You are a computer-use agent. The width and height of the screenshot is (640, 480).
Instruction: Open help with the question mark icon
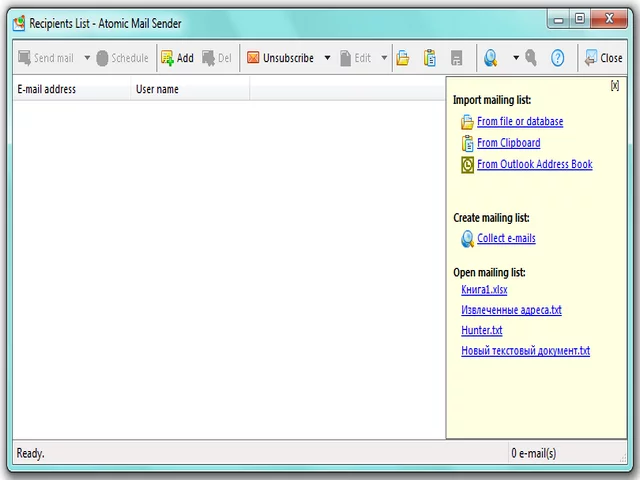point(558,58)
